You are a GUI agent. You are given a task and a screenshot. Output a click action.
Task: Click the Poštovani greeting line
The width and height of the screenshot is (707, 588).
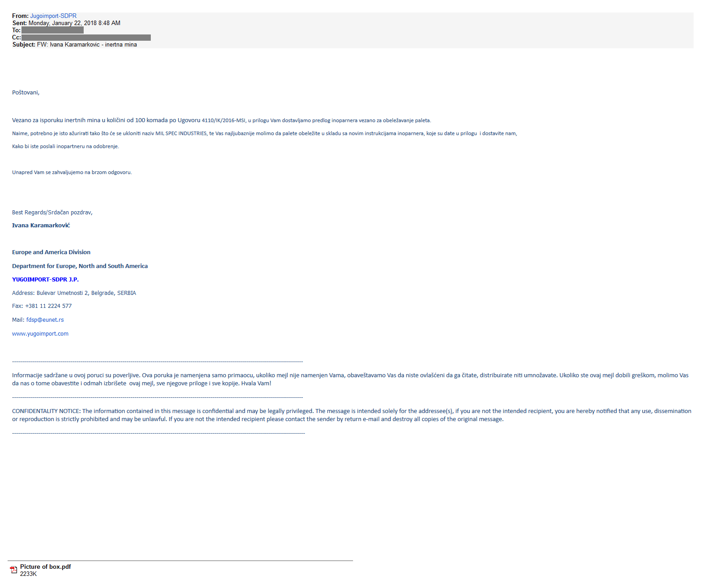(26, 93)
